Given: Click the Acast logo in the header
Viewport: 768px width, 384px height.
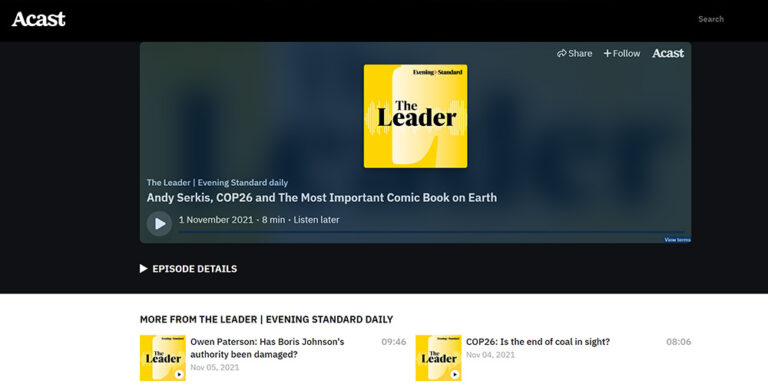Looking at the screenshot, I should (x=39, y=19).
